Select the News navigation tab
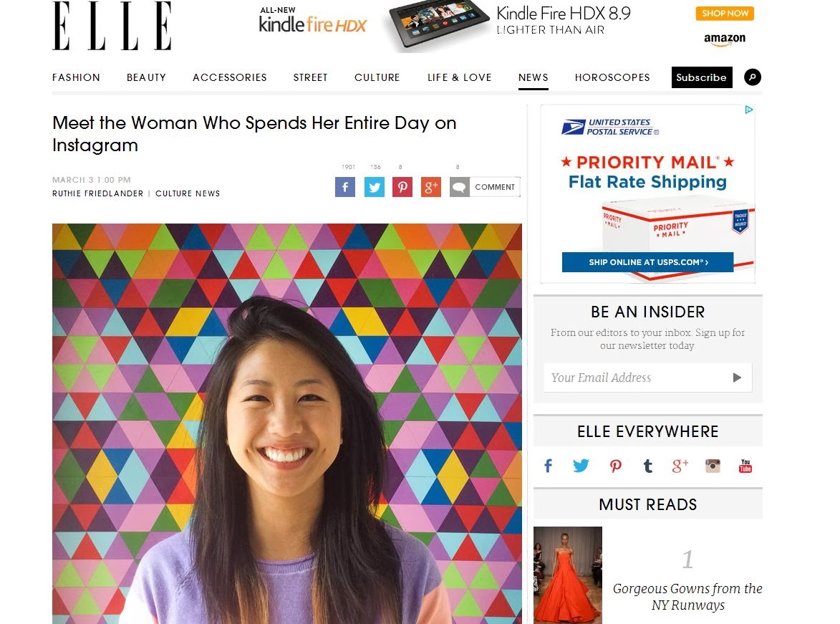The height and width of the screenshot is (624, 840). [534, 77]
